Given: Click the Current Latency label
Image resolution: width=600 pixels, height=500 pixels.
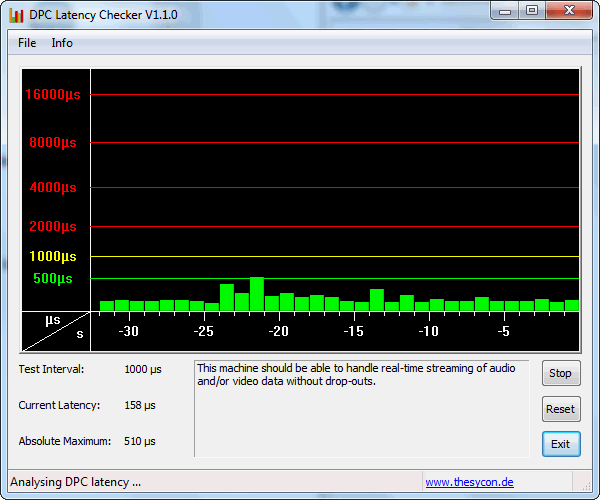Looking at the screenshot, I should pos(59,405).
